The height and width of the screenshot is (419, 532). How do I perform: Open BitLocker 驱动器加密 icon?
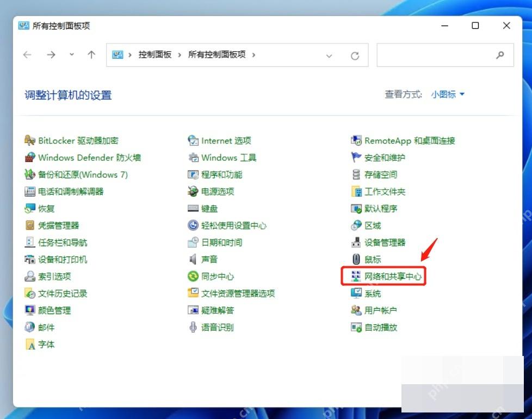30,140
